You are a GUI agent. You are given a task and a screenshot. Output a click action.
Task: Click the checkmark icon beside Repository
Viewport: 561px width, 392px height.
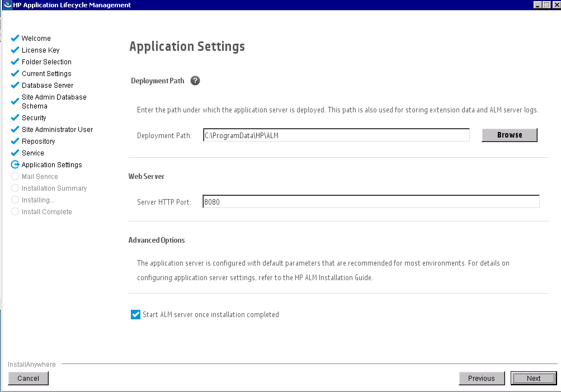(x=15, y=141)
